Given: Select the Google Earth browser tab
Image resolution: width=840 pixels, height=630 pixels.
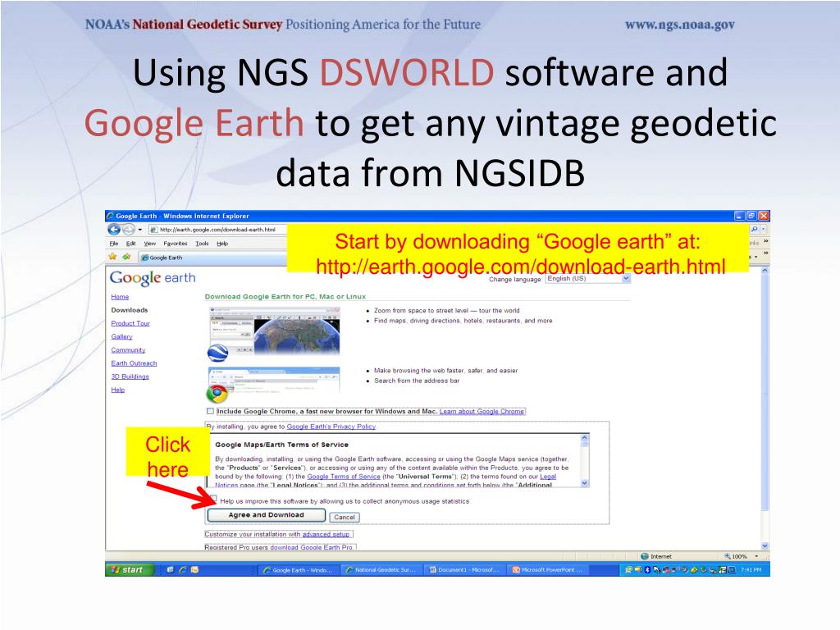Looking at the screenshot, I should click(x=214, y=258).
